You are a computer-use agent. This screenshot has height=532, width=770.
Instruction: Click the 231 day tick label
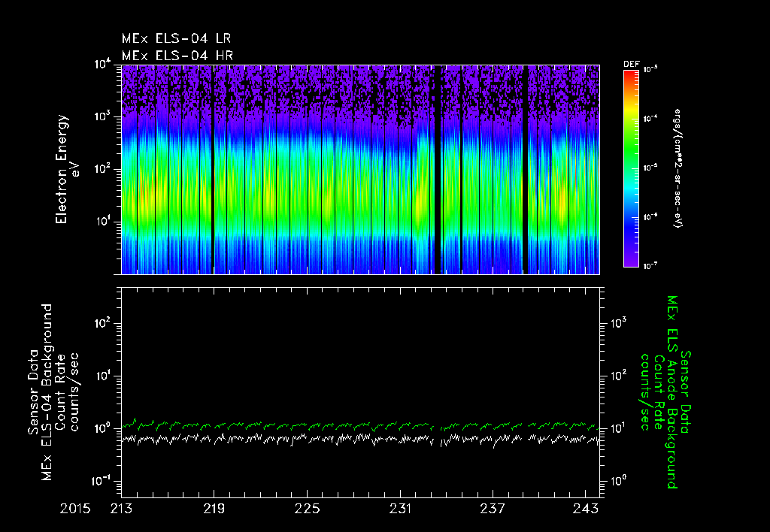point(400,509)
